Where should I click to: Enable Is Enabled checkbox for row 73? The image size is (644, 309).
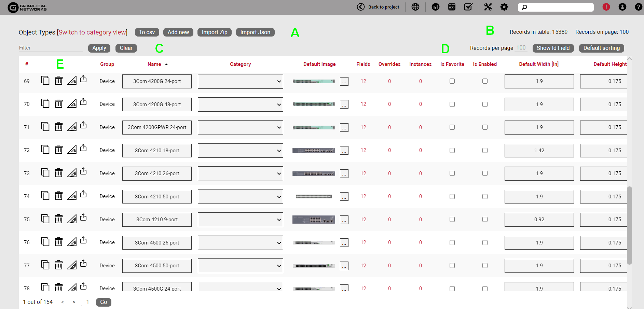pyautogui.click(x=485, y=173)
